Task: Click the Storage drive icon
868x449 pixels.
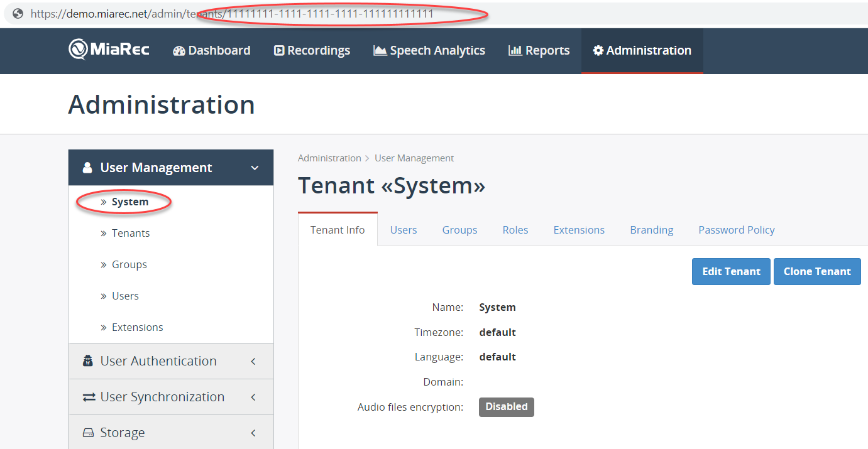Action: [88, 433]
